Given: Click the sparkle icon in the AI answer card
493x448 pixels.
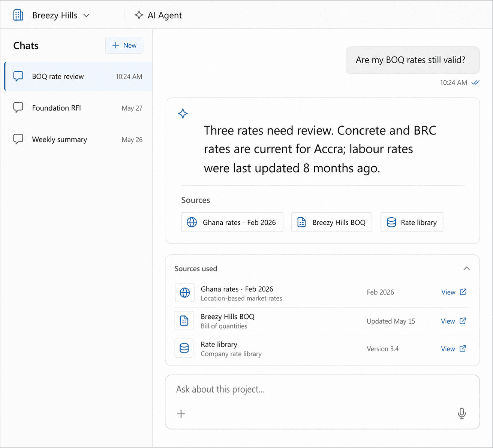Looking at the screenshot, I should (x=183, y=113).
